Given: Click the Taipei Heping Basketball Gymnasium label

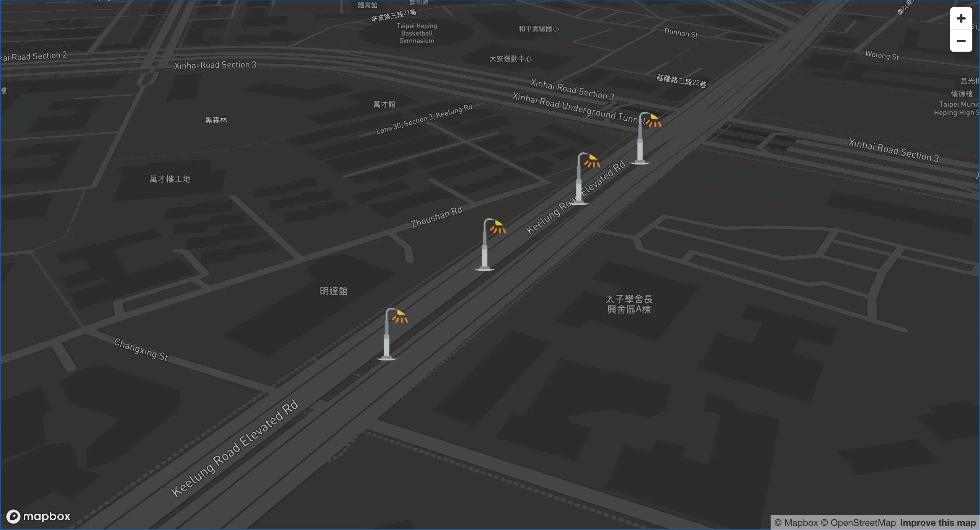Looking at the screenshot, I should [x=416, y=33].
